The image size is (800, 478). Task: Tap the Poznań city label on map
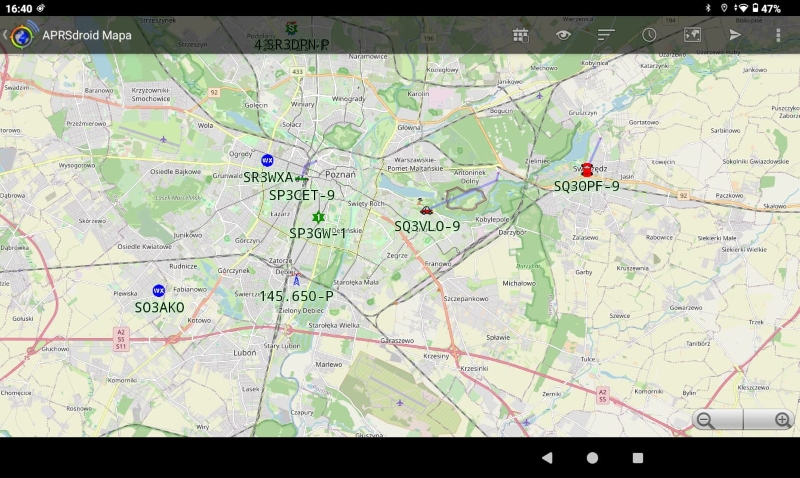[340, 174]
